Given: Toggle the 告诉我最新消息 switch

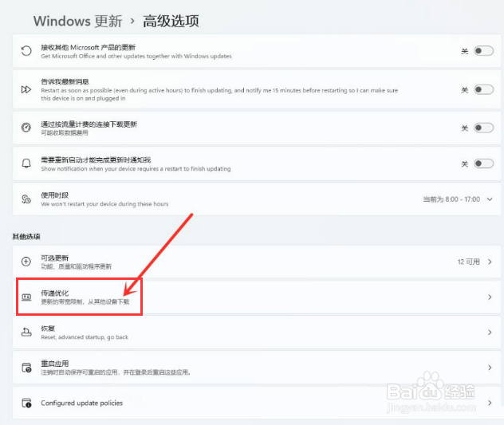Looking at the screenshot, I should point(484,89).
